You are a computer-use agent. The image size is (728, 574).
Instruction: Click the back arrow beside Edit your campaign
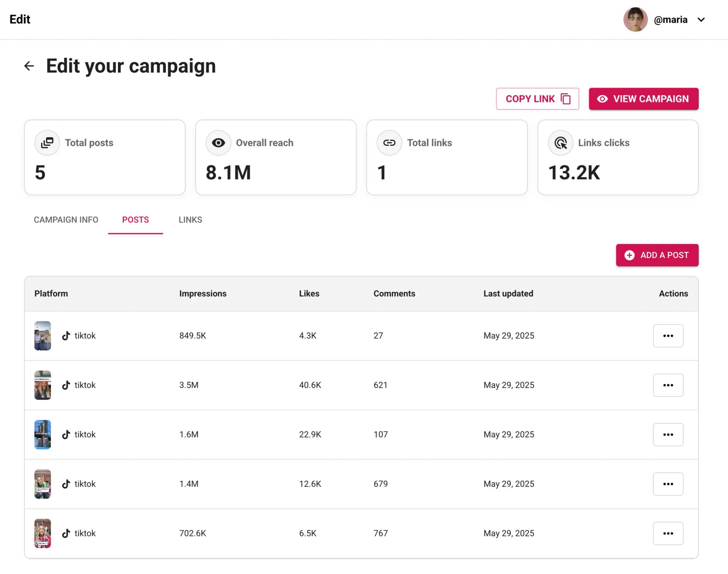[29, 66]
